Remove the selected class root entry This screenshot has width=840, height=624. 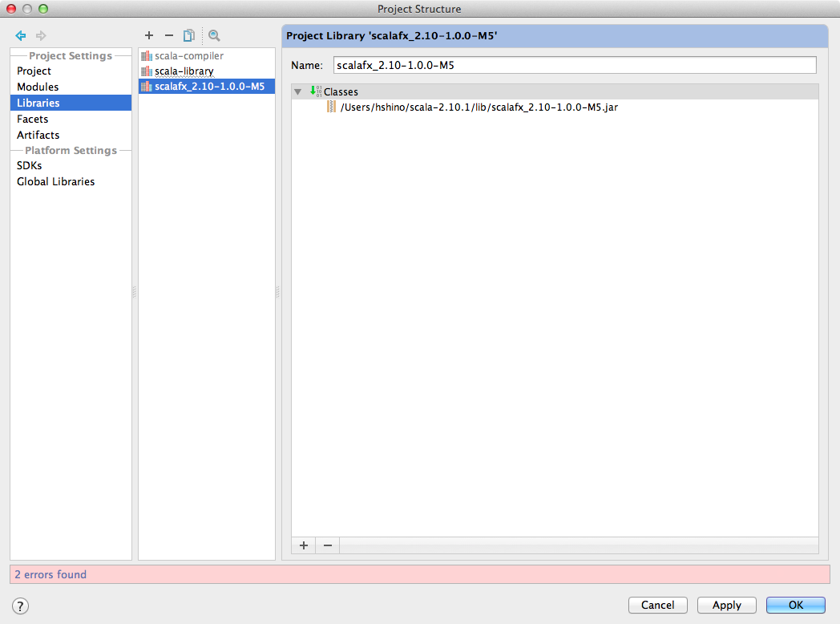point(328,545)
